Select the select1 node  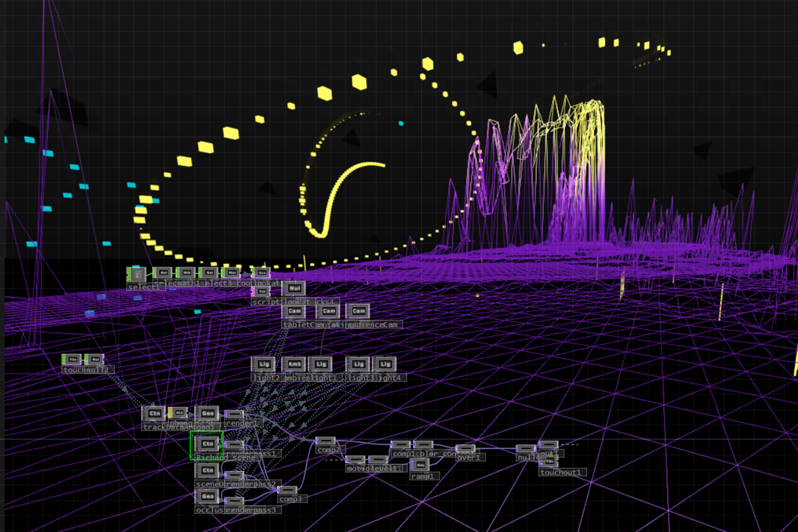(x=137, y=275)
